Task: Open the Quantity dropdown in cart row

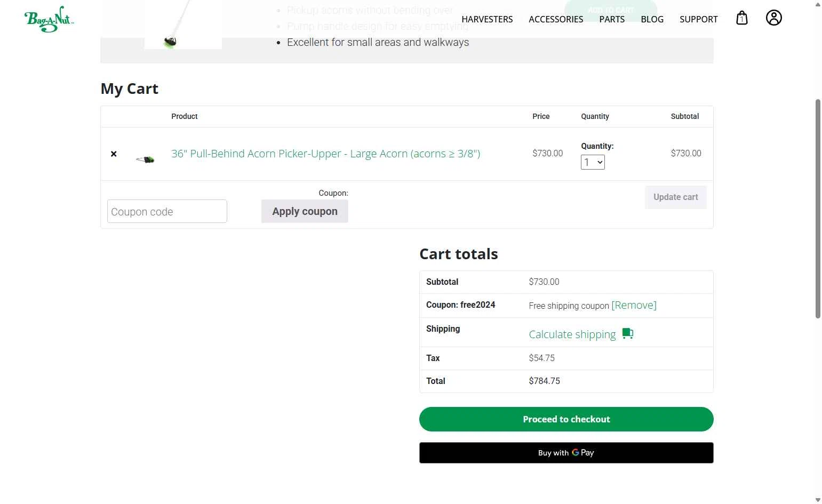Action: pyautogui.click(x=593, y=162)
